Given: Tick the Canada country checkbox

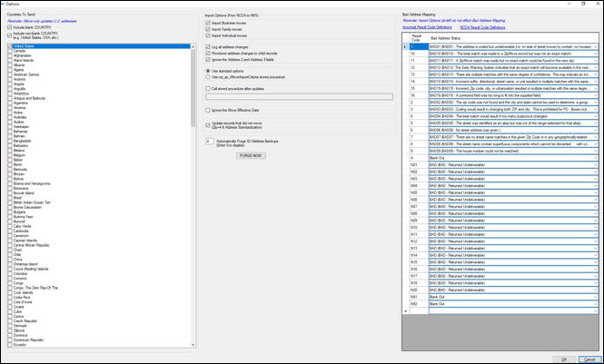Looking at the screenshot, I should pyautogui.click(x=10, y=51).
